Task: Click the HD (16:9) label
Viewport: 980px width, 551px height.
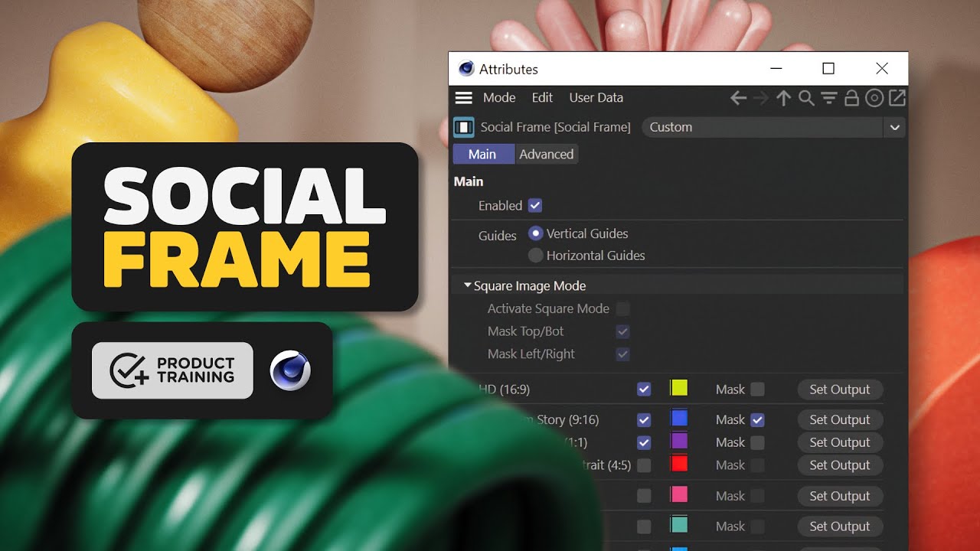Action: pos(504,390)
